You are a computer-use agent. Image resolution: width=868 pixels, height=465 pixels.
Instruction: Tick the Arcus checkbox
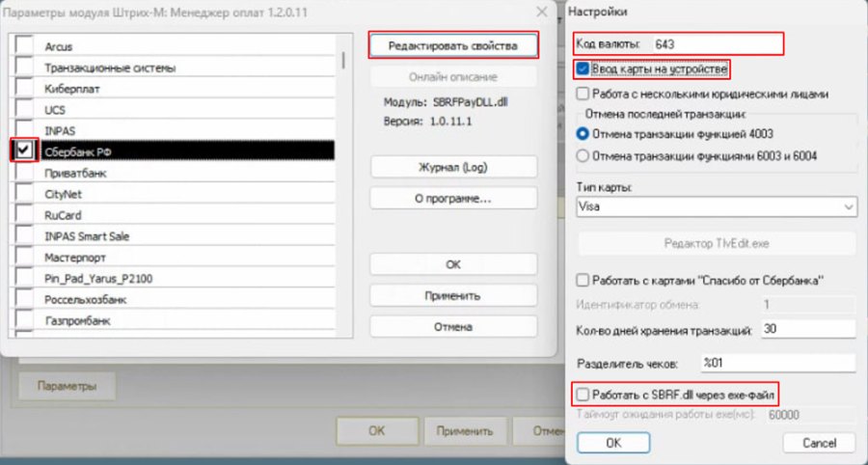click(24, 47)
